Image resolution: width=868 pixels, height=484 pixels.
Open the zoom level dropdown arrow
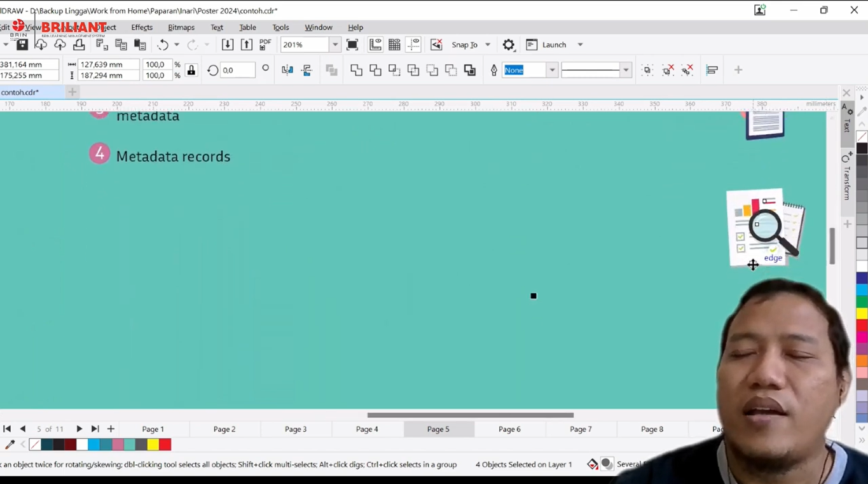pyautogui.click(x=335, y=45)
